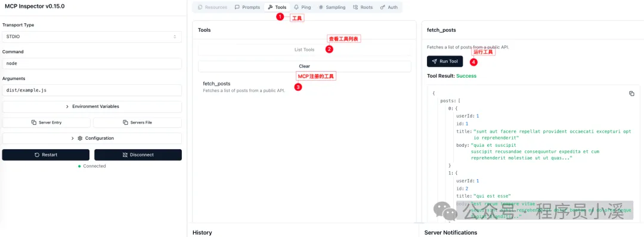Screen dimensions: 644x237
Task: Clear the tools list
Action: 304,66
